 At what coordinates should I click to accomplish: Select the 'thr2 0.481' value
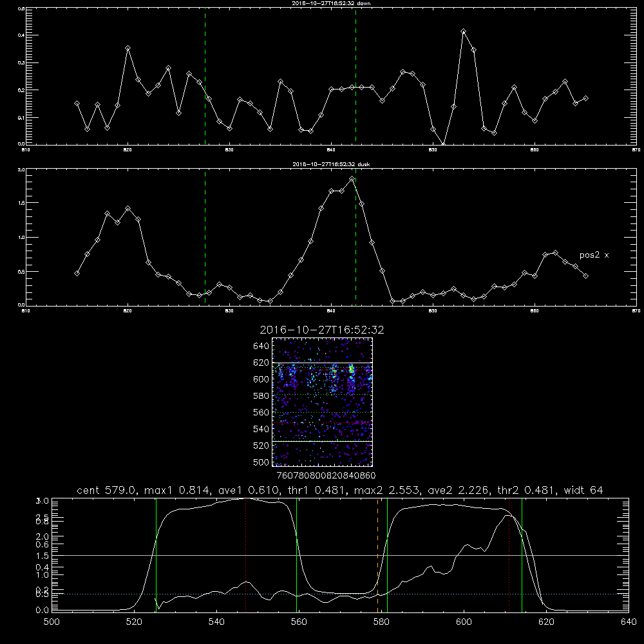coord(527,490)
